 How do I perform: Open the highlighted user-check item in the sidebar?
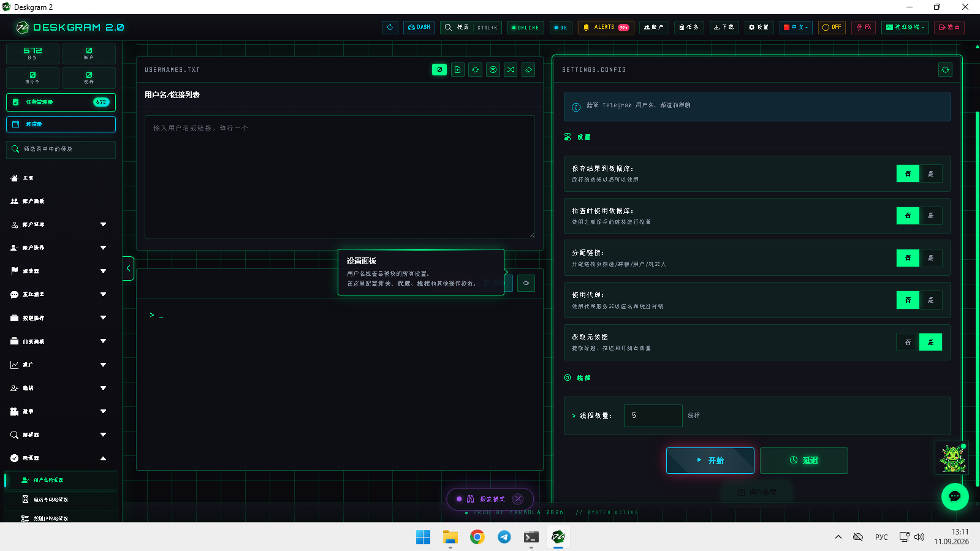click(61, 480)
